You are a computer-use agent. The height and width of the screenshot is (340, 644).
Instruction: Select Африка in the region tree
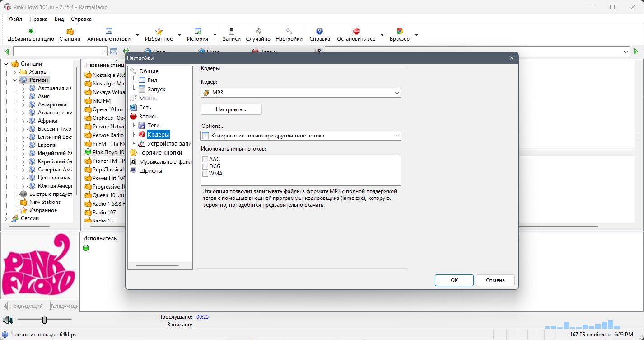(x=47, y=121)
